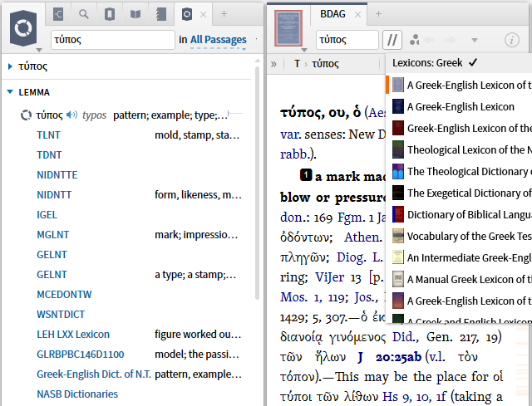This screenshot has width=532, height=406.
Task: Add a new tab in right panel
Action: (379, 14)
